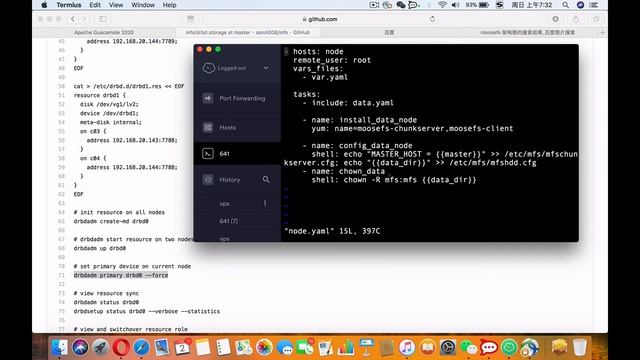Open Siri from the Dock
Image resolution: width=640 pixels, height=360 pixels.
pyautogui.click(x=80, y=348)
